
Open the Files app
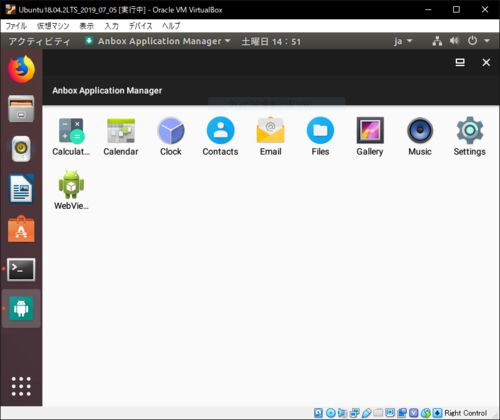pyautogui.click(x=320, y=137)
